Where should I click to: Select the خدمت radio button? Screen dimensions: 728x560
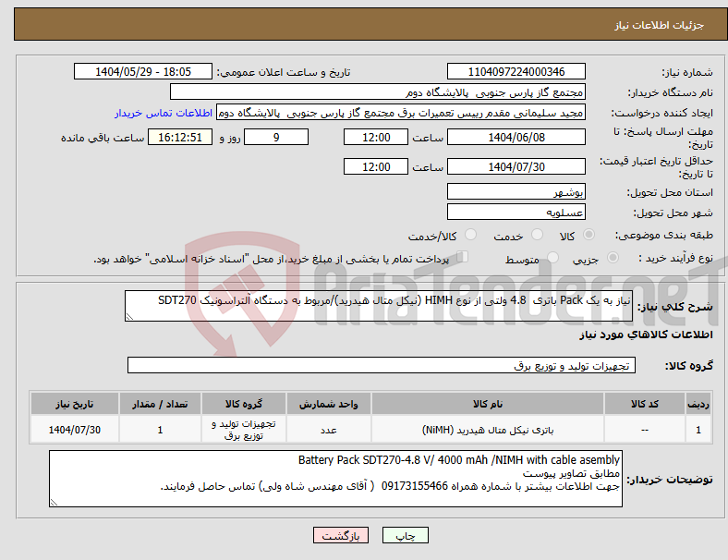pos(537,235)
